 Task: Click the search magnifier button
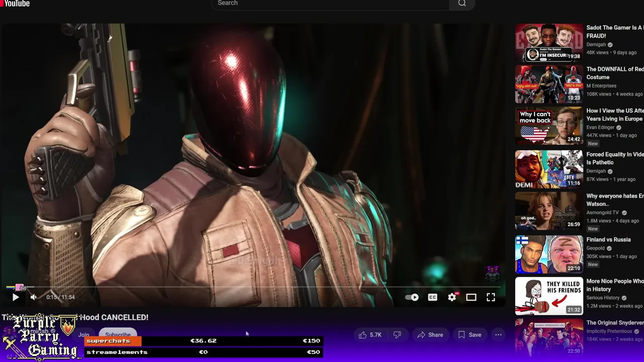[462, 4]
